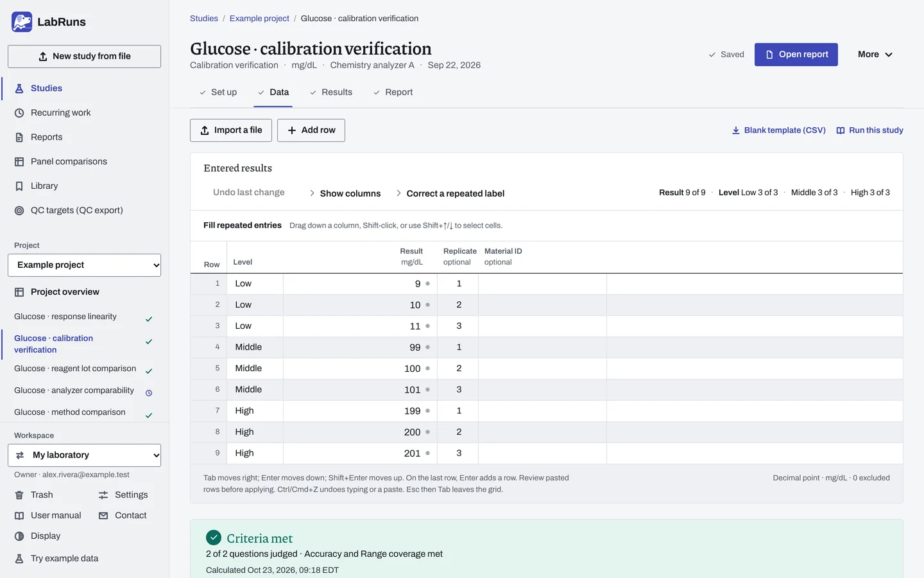The image size is (924, 578).
Task: Click the green check icon beside Criteria met
Action: coord(214,538)
